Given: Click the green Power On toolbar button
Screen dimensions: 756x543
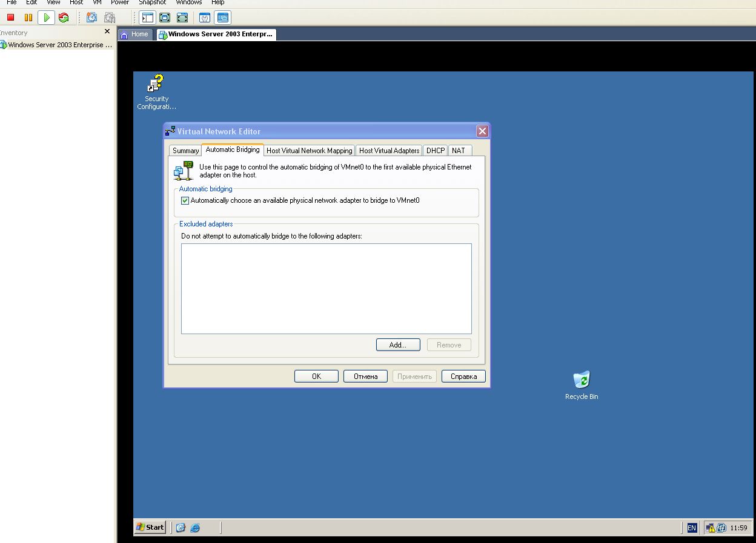Looking at the screenshot, I should (x=46, y=18).
